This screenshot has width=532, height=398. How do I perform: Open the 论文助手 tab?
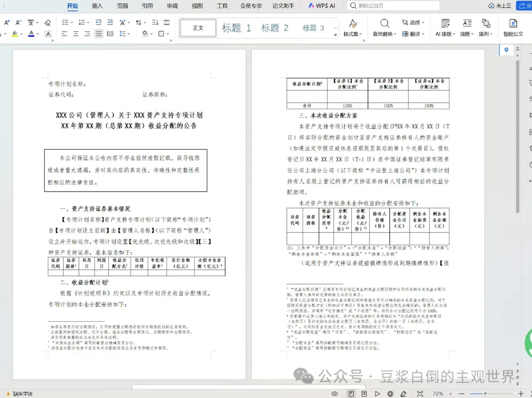pos(283,6)
